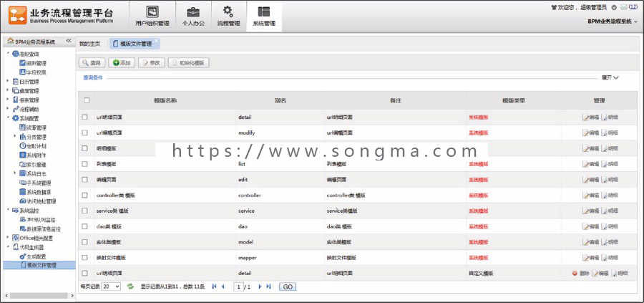Check the row with alias model

[84, 241]
